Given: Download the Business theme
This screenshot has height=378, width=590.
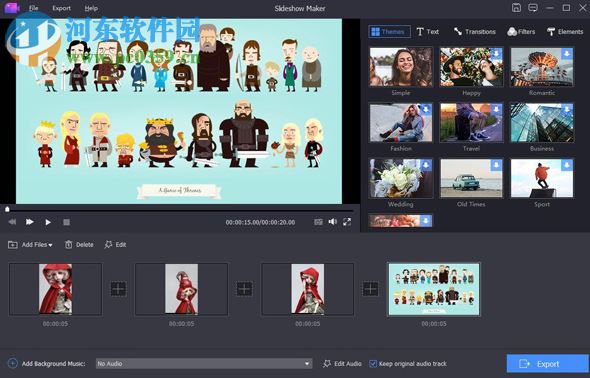Looking at the screenshot, I should click(567, 109).
